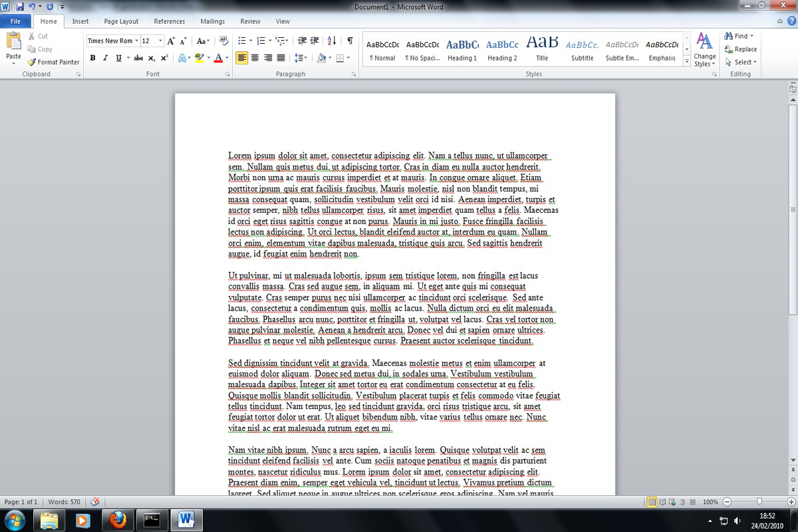
Task: Expand the Styles gallery More arrow
Action: [x=686, y=61]
